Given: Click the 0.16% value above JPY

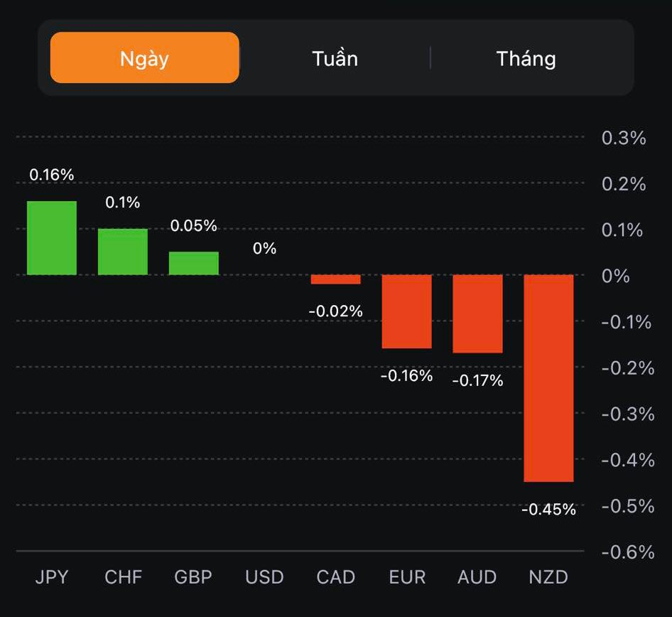Looking at the screenshot, I should pyautogui.click(x=51, y=174).
